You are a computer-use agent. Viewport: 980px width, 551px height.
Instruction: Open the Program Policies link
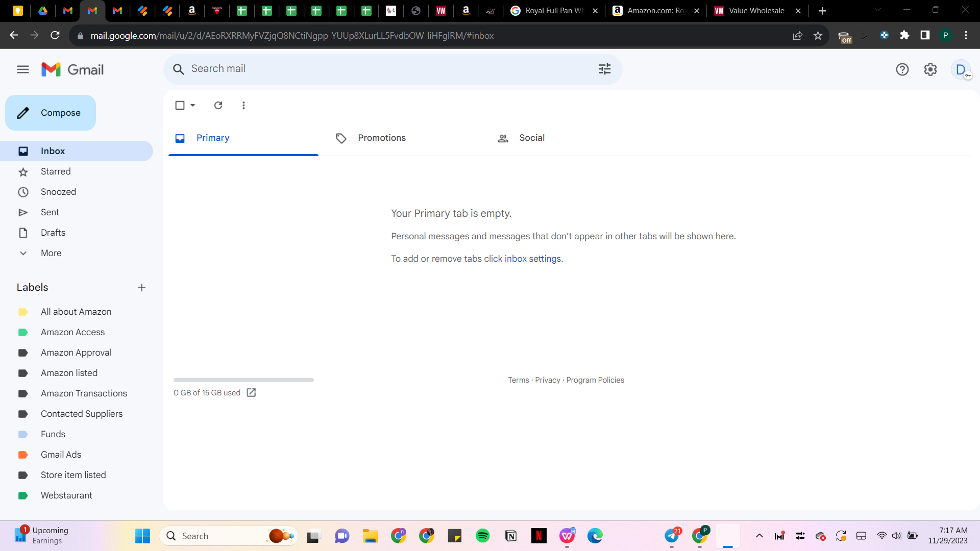595,380
